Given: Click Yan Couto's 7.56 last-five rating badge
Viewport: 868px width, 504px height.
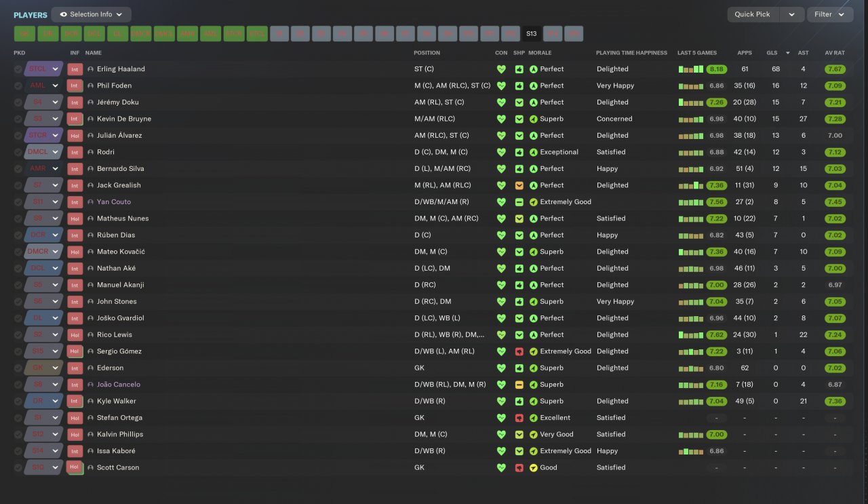Looking at the screenshot, I should pos(716,202).
